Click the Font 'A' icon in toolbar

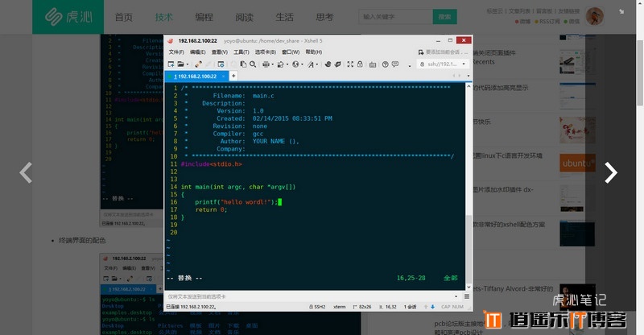pos(311,64)
